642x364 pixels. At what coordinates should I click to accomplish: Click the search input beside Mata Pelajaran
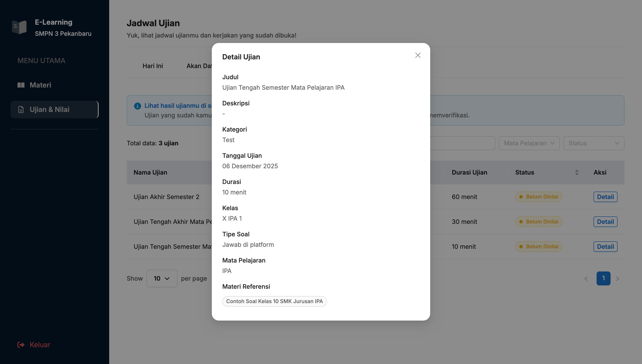coord(462,143)
